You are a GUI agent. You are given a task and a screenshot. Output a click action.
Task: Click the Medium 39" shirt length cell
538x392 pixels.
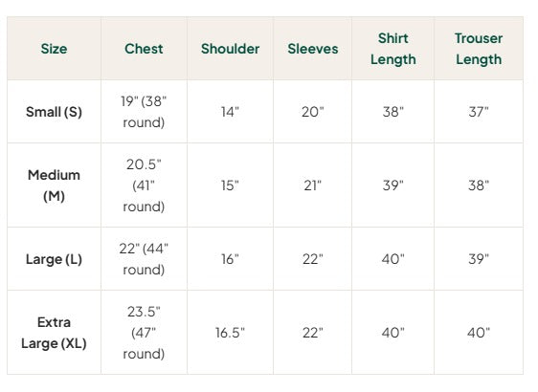coord(393,185)
